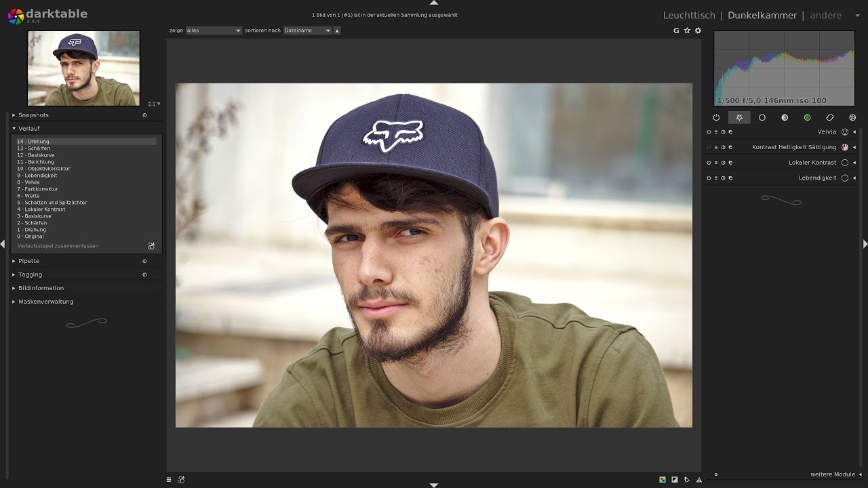Reset parameters of the Velvia module
This screenshot has width=868, height=488.
tap(723, 132)
